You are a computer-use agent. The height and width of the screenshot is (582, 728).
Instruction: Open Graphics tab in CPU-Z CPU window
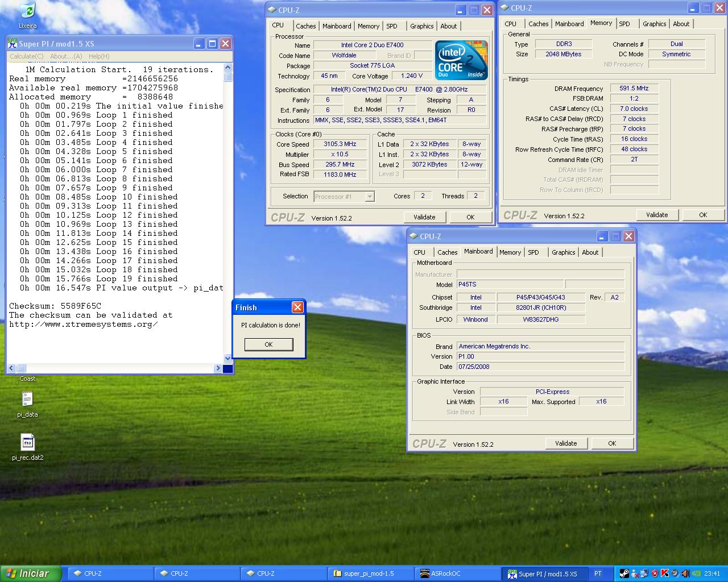coord(421,26)
